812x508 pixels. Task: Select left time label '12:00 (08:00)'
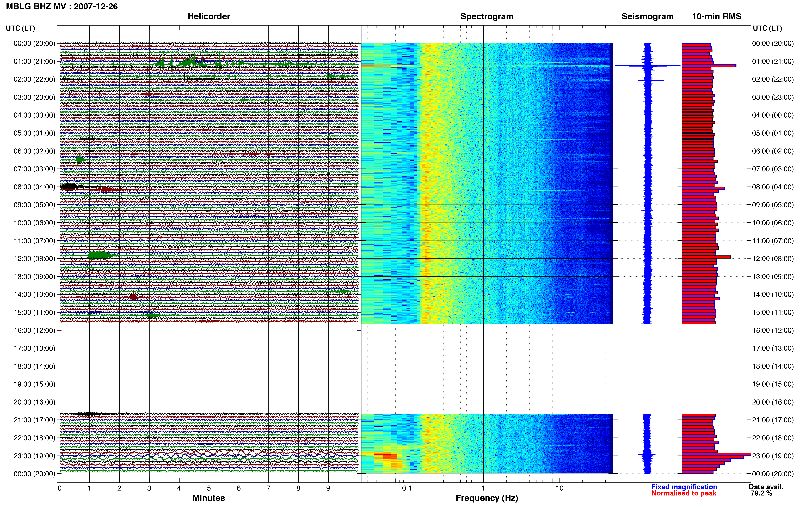tap(34, 259)
